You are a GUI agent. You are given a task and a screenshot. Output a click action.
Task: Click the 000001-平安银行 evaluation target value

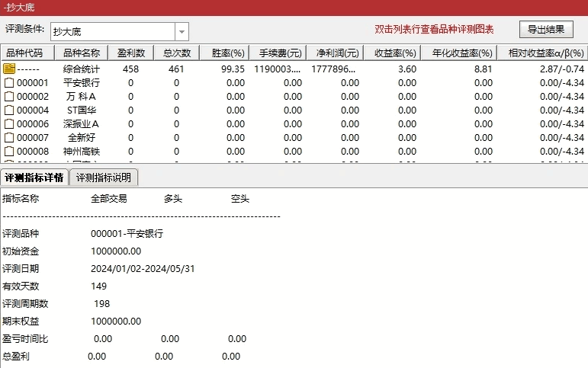(127, 233)
